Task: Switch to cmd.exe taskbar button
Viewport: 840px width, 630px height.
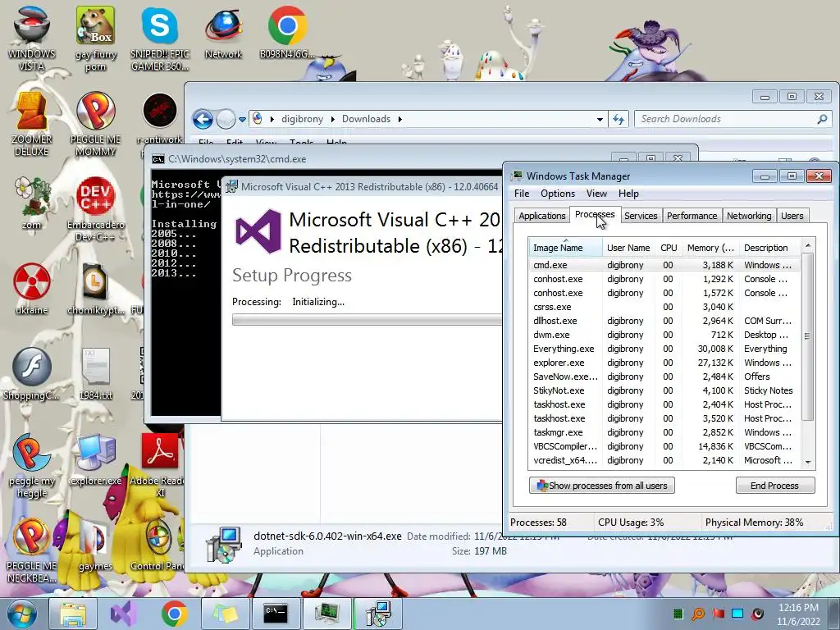Action: [276, 614]
